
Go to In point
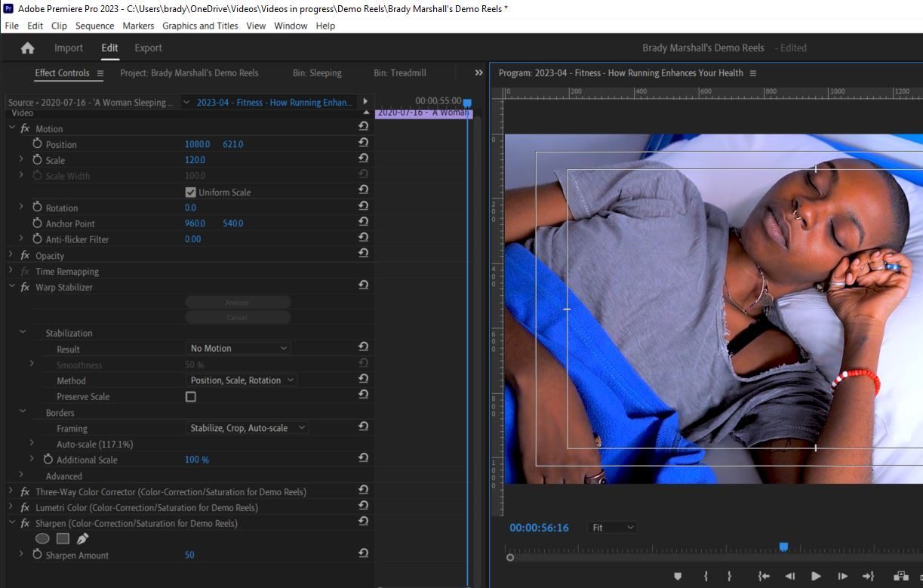tap(764, 576)
